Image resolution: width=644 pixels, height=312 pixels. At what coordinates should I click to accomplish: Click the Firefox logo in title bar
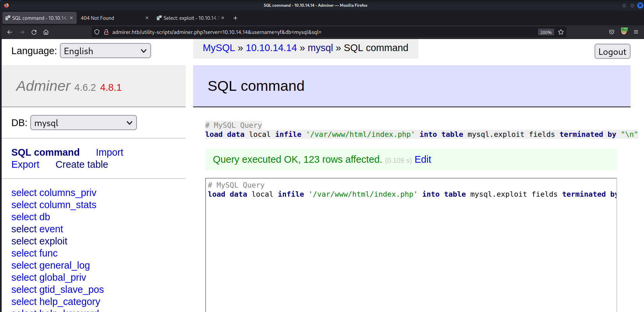click(6, 5)
